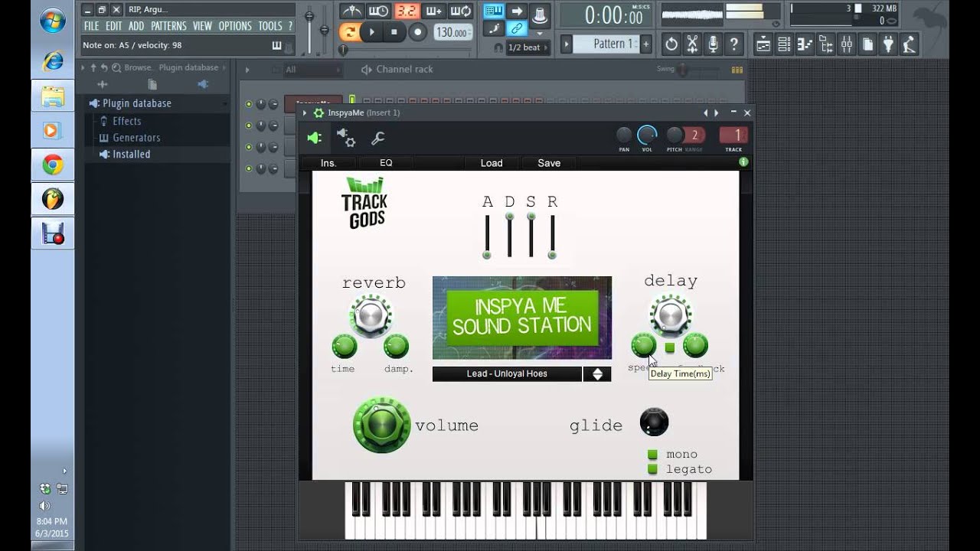Toggle the legato checkbox

[653, 469]
